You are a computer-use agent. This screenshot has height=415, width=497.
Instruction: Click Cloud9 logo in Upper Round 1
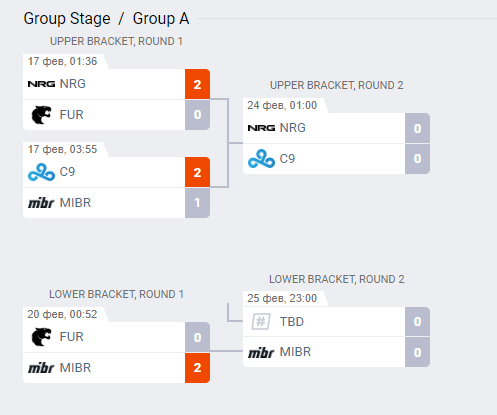41,172
